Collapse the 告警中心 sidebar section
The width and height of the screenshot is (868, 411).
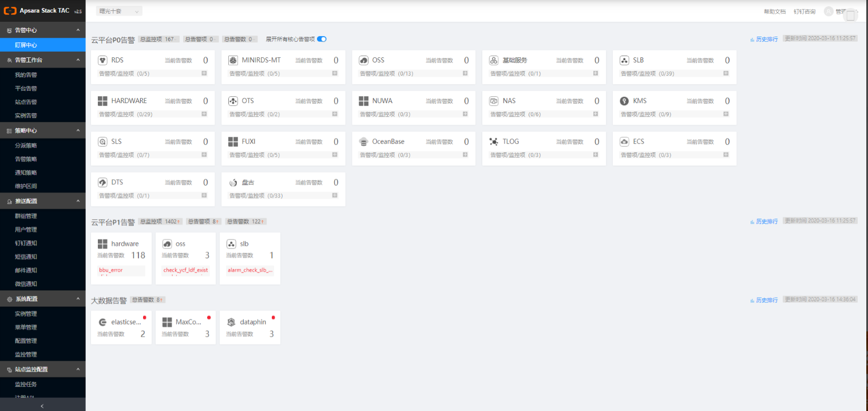[x=78, y=30]
